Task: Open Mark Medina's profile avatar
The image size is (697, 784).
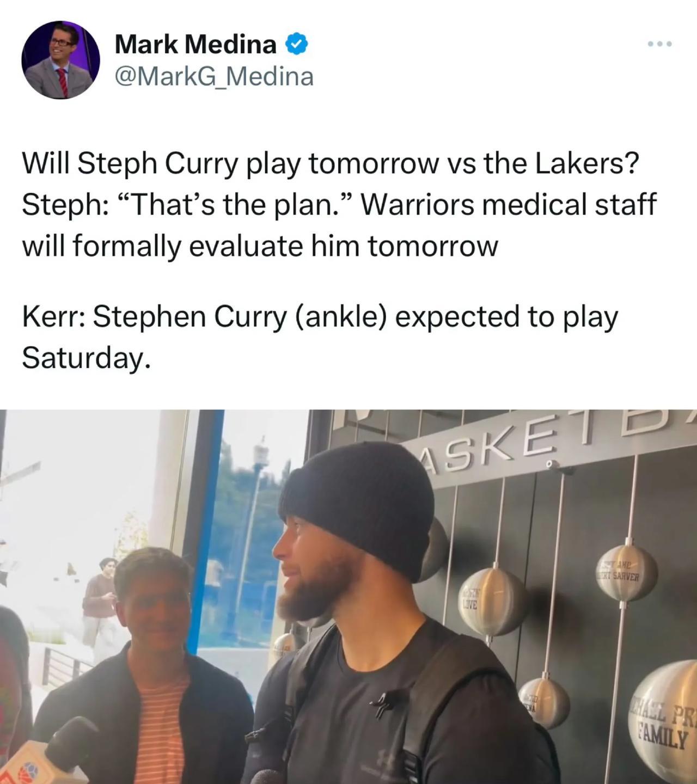Action: pos(60,60)
